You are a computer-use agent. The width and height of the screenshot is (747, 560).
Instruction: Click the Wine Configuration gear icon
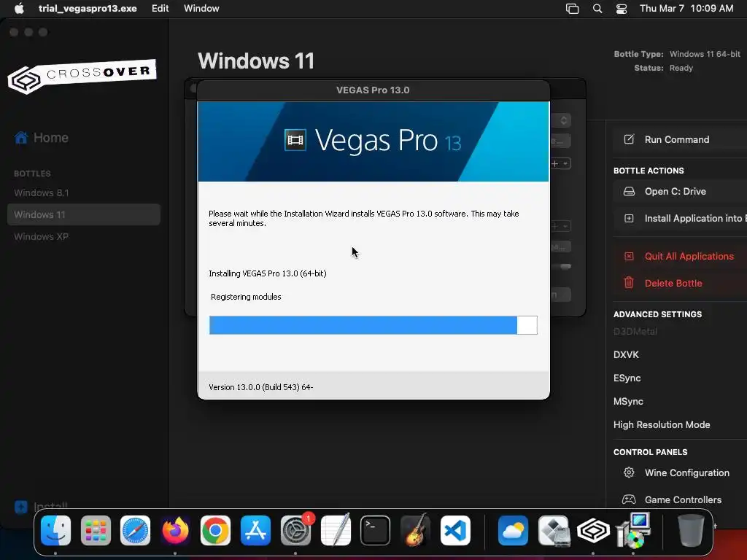click(629, 472)
